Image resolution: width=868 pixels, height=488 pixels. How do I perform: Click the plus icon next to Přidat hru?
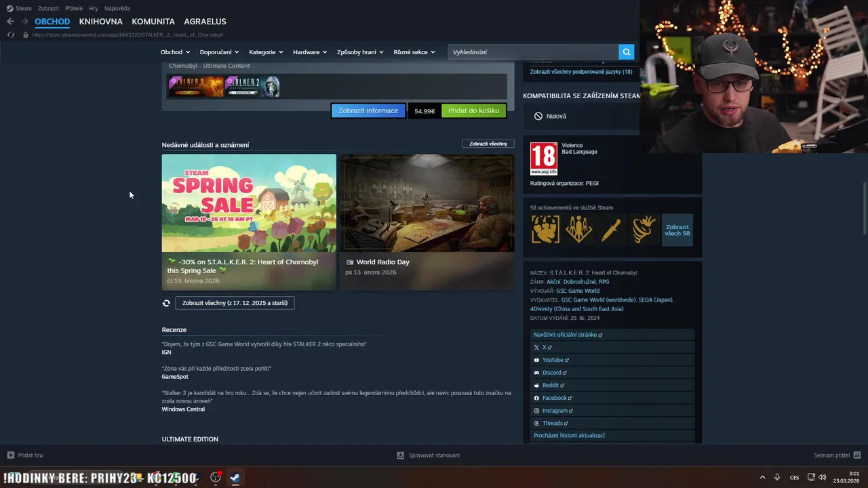pyautogui.click(x=10, y=455)
